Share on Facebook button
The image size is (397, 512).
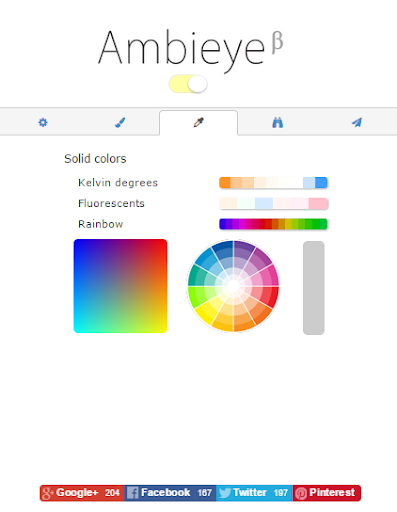coord(170,493)
